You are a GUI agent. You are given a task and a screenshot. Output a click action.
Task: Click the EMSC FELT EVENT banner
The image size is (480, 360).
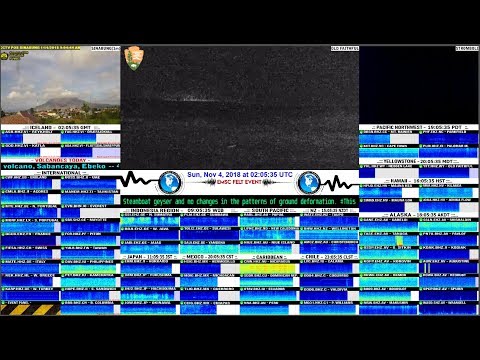239,182
